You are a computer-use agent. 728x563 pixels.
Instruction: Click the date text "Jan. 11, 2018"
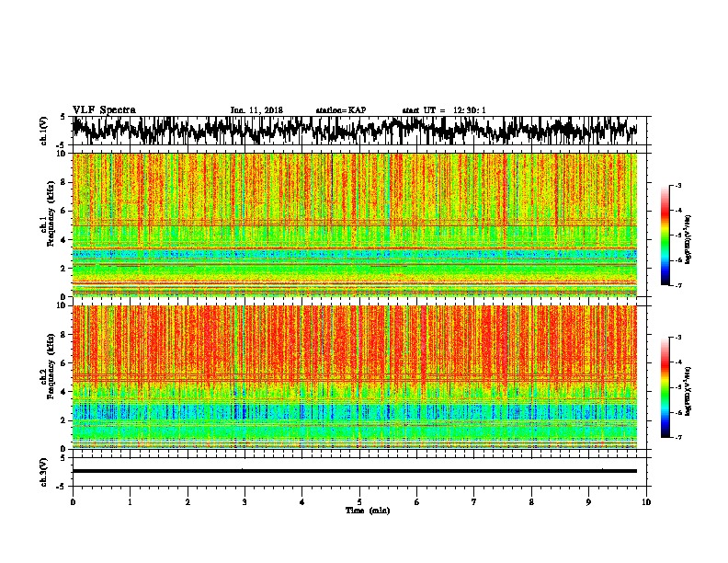(x=256, y=110)
